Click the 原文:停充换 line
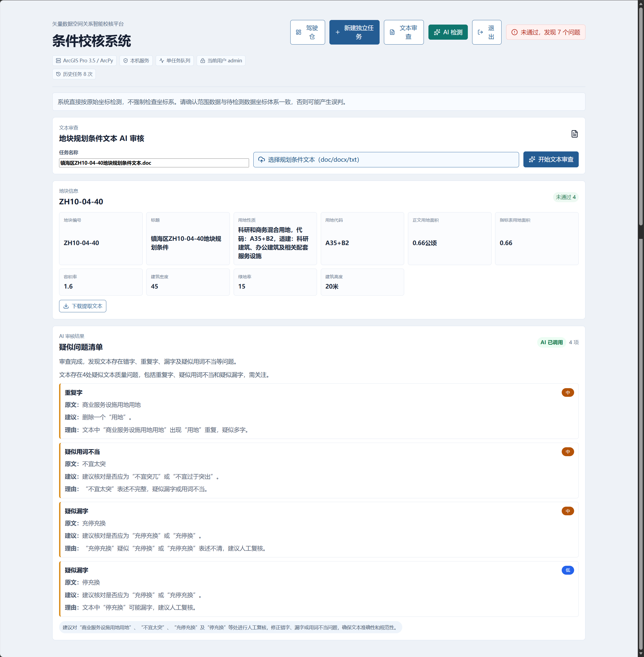The width and height of the screenshot is (644, 657). pos(82,583)
